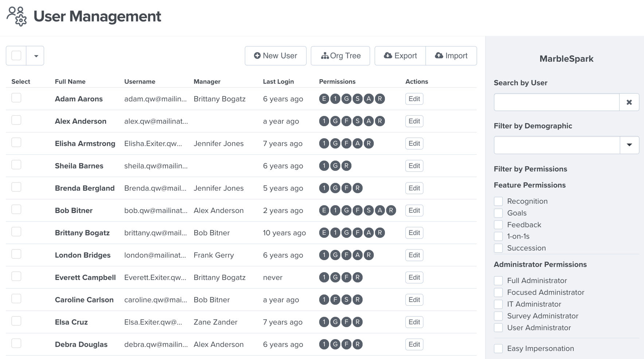Click the Permissions column header

click(337, 81)
